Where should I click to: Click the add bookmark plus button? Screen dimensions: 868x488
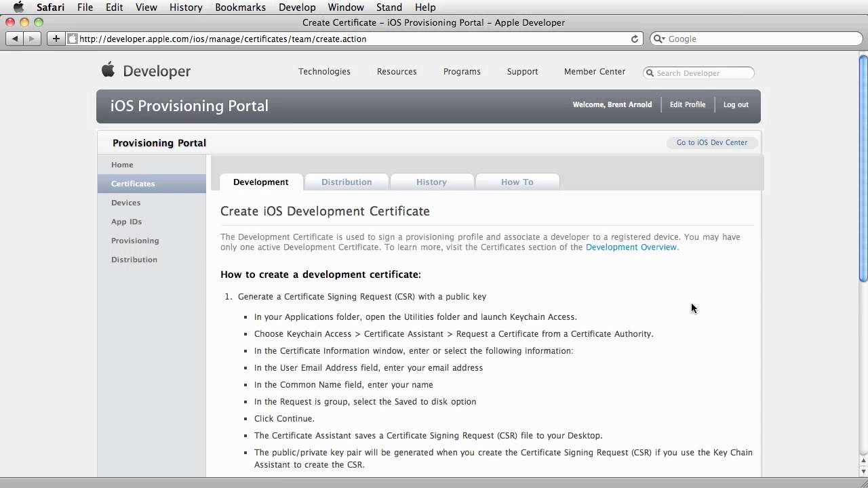[56, 39]
